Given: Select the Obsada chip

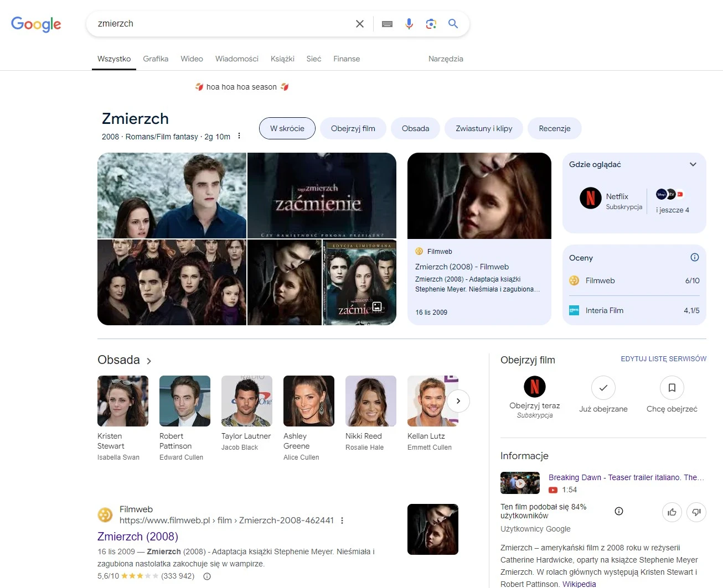Looking at the screenshot, I should pos(416,128).
